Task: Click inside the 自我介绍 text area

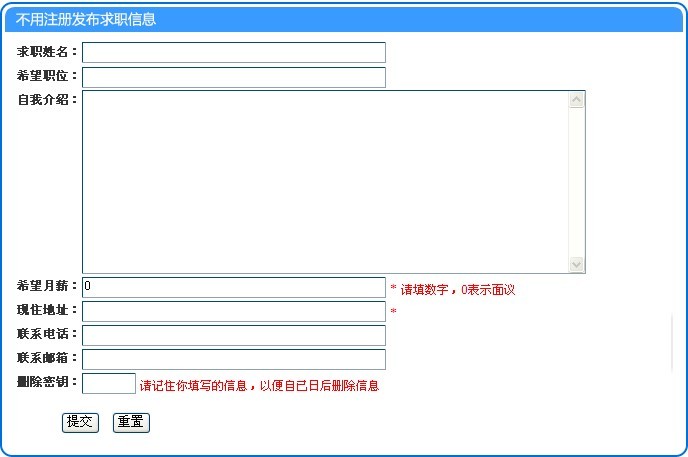Action: pyautogui.click(x=325, y=181)
